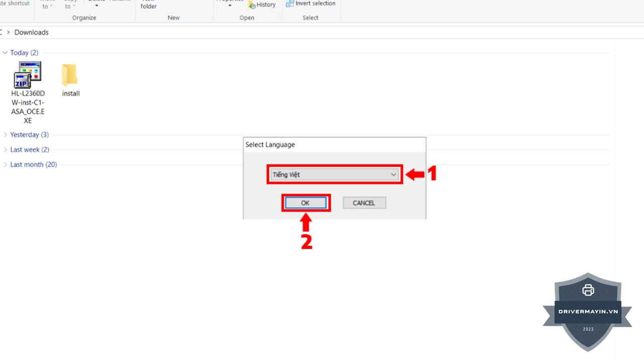644x362 pixels.
Task: Click the Invert selection icon
Action: pos(290,4)
